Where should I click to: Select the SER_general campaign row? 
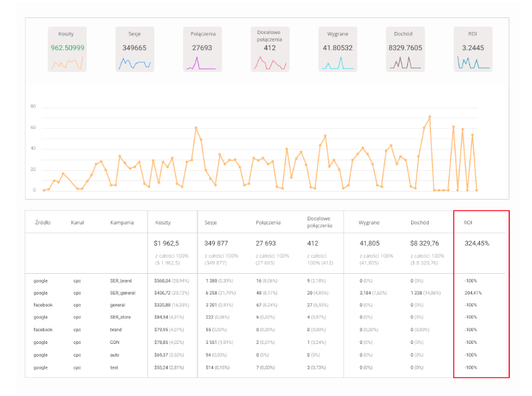coord(265,293)
